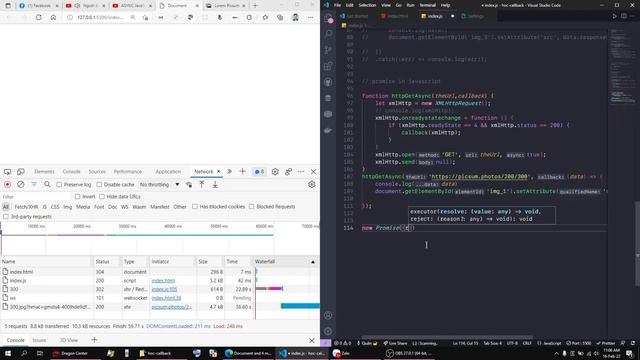Open File menu in VS Code
This screenshot has width=640, height=360.
click(x=337, y=5)
